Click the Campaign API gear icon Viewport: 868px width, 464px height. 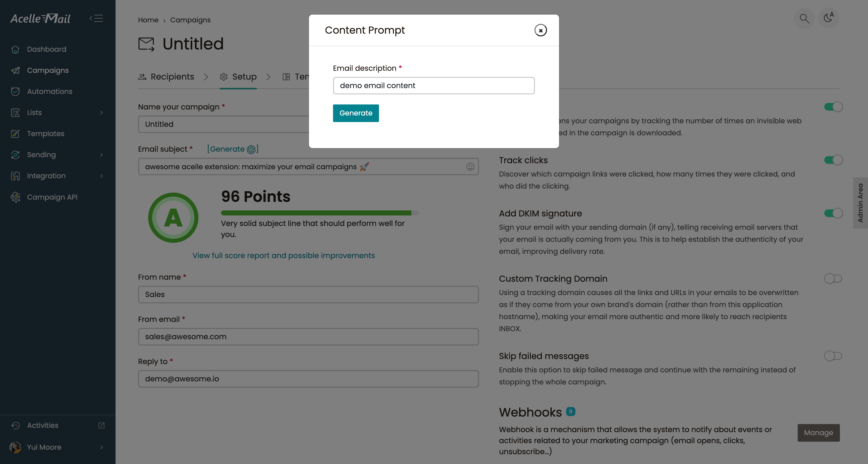[15, 197]
